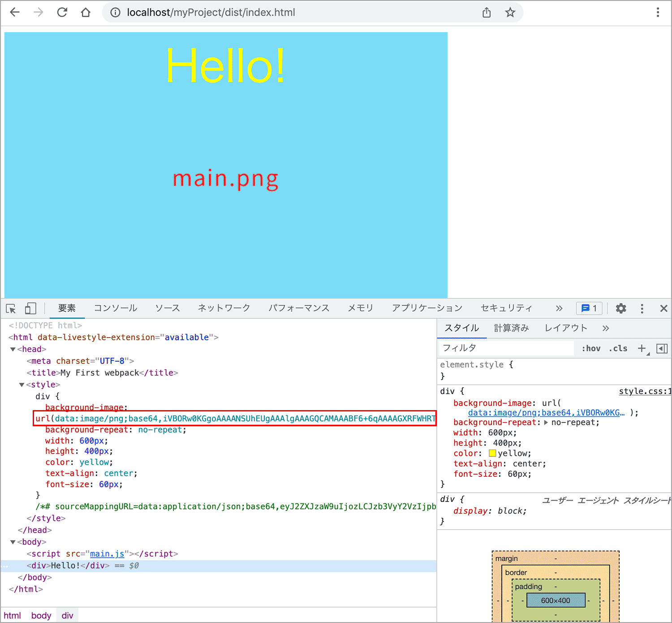
Task: Click the border label in box model
Action: (516, 573)
